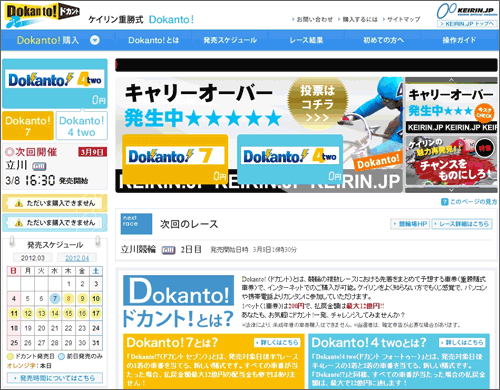Screen dimensions: 500x390
Task: Open the 発売スケジュール menu item
Action: click(230, 40)
